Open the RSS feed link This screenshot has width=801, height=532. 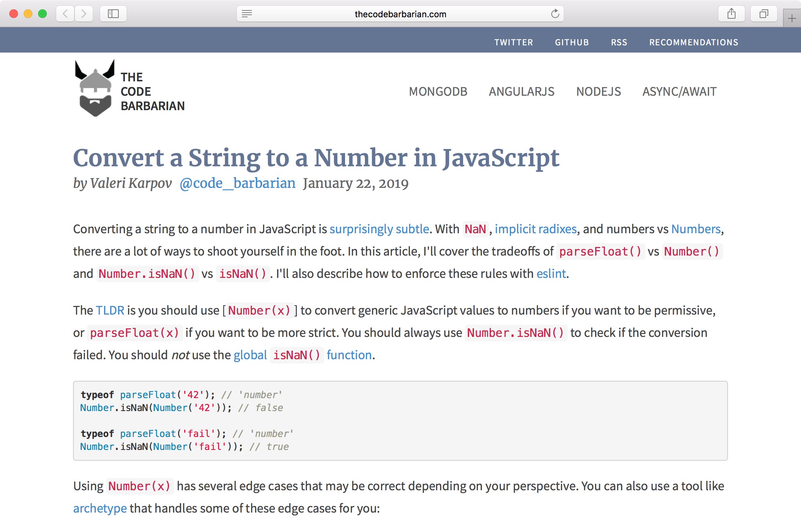point(619,42)
